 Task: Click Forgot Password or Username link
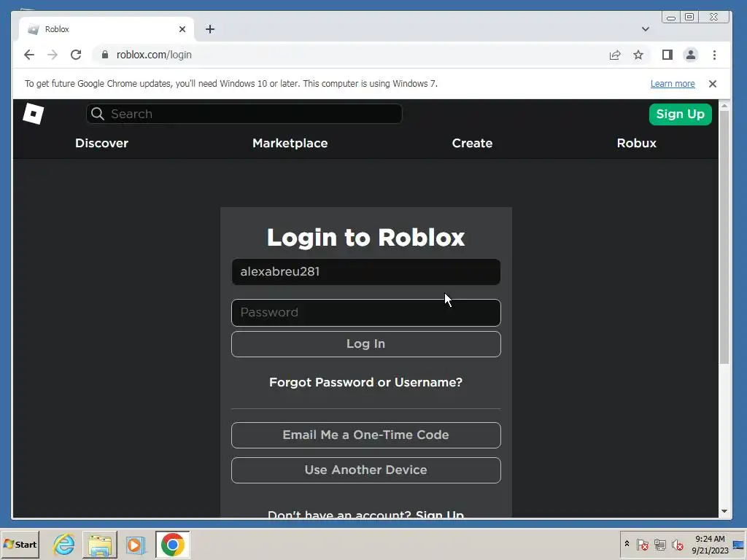pos(366,382)
